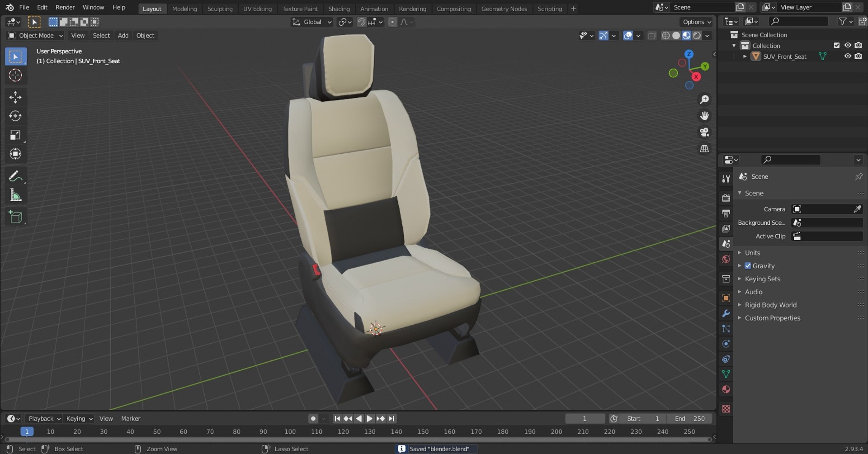Switch to wireframe shading mode
The height and width of the screenshot is (454, 868).
[665, 35]
